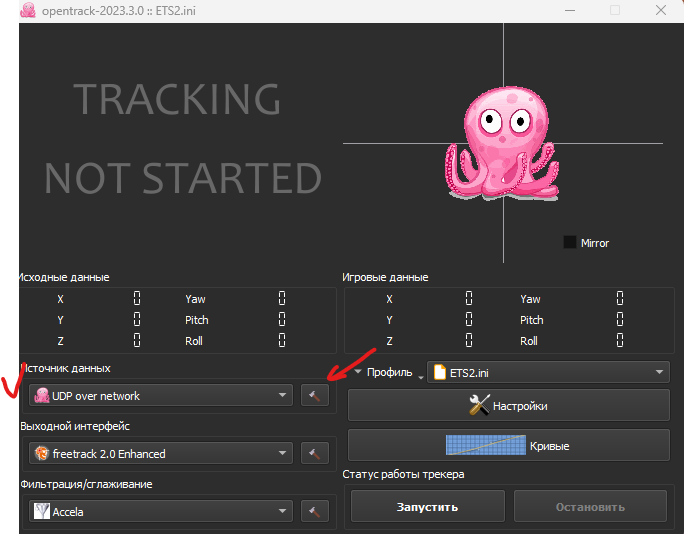This screenshot has width=684, height=534.
Task: Open settings for UDP over network tracker
Action: click(x=315, y=395)
